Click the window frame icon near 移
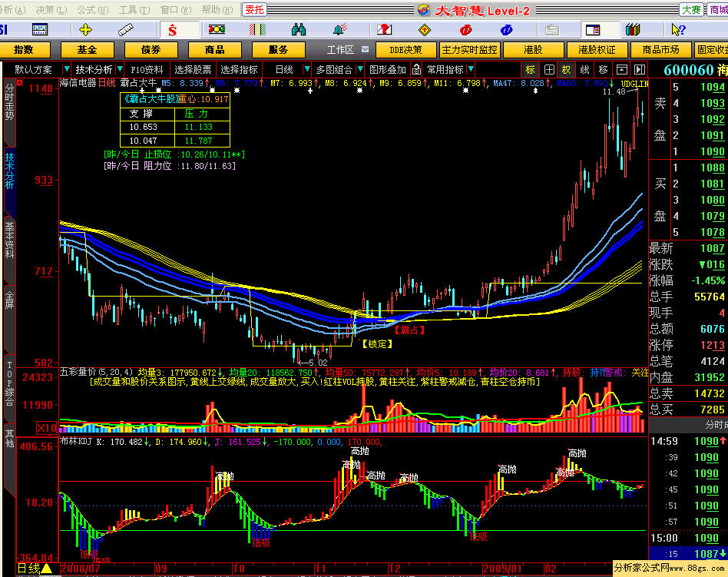This screenshot has width=728, height=577. [x=622, y=70]
